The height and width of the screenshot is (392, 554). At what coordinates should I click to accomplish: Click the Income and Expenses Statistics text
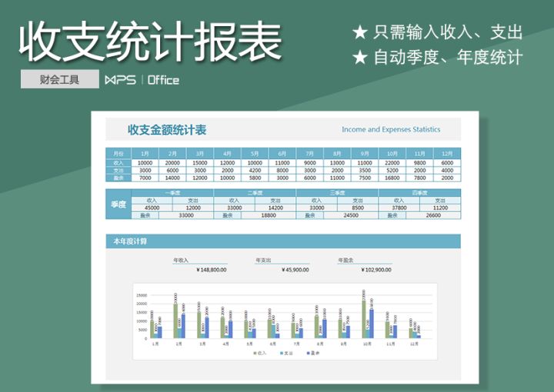[391, 130]
